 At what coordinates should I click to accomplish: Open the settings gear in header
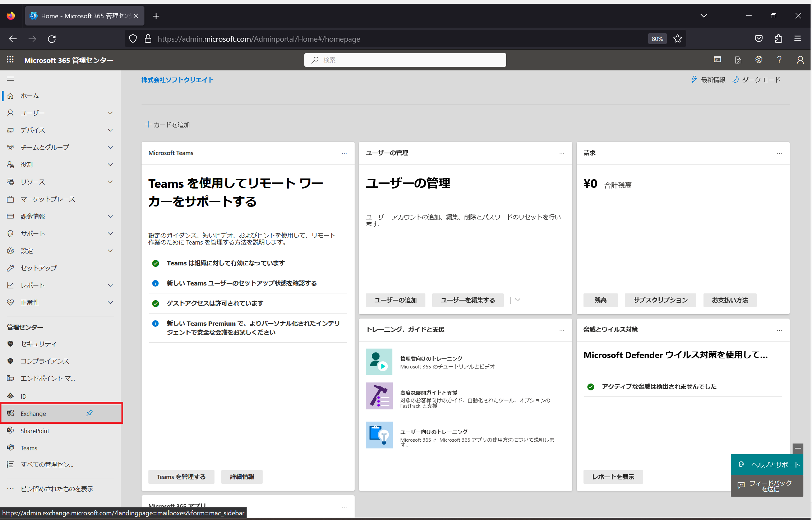click(x=758, y=60)
